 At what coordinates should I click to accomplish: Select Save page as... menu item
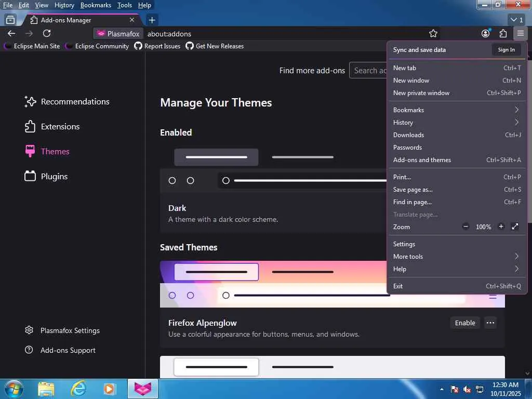(456, 190)
